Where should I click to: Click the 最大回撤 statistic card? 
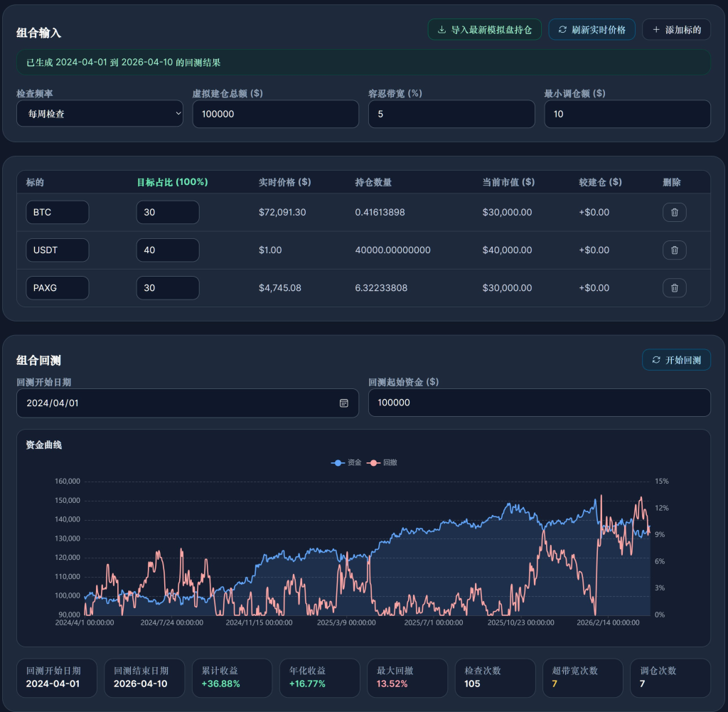tap(407, 677)
